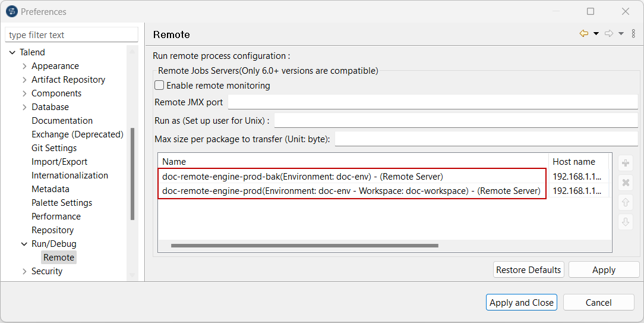Click the Restore Defaults button
The width and height of the screenshot is (644, 323).
pyautogui.click(x=528, y=269)
